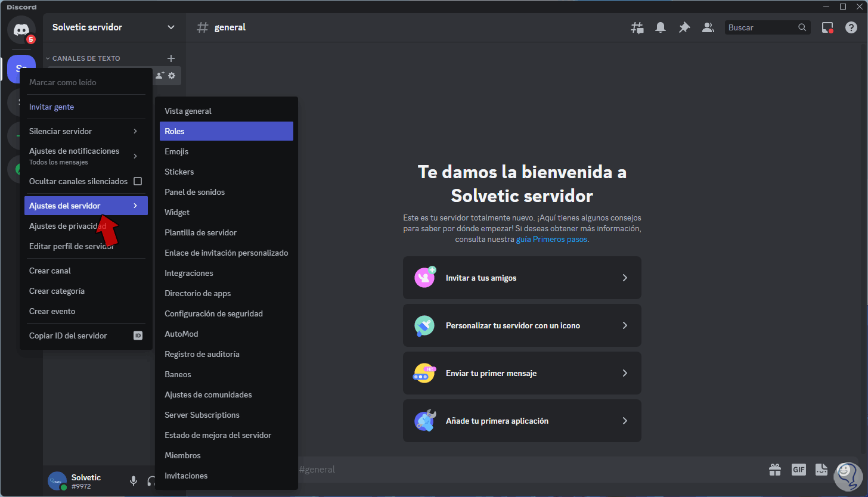Screen dimensions: 868x497
Task: Click Enviar tu primer mensaje card
Action: pyautogui.click(x=522, y=373)
